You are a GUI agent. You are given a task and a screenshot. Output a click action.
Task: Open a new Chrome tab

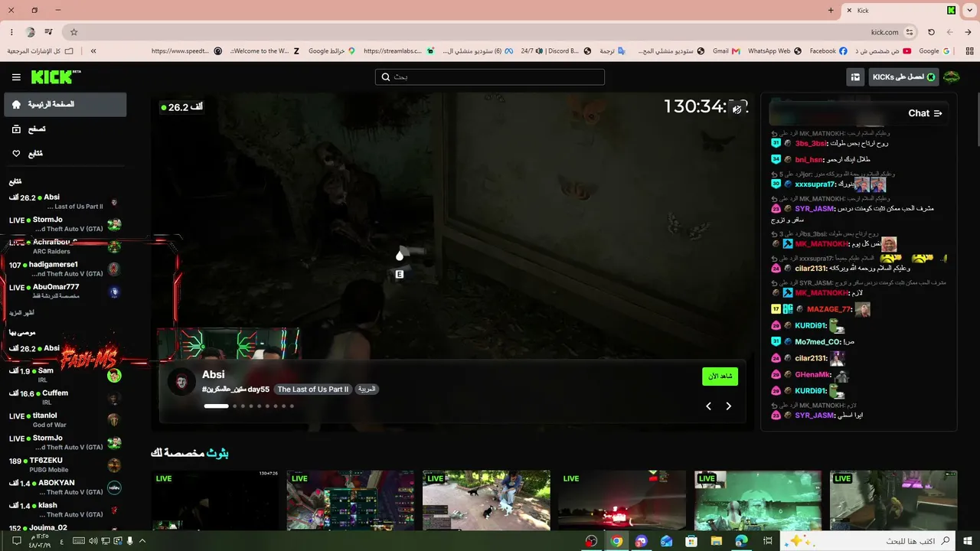(x=831, y=11)
